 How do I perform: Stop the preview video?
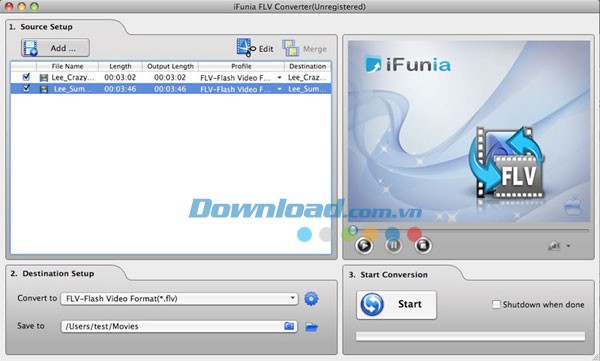tap(423, 245)
